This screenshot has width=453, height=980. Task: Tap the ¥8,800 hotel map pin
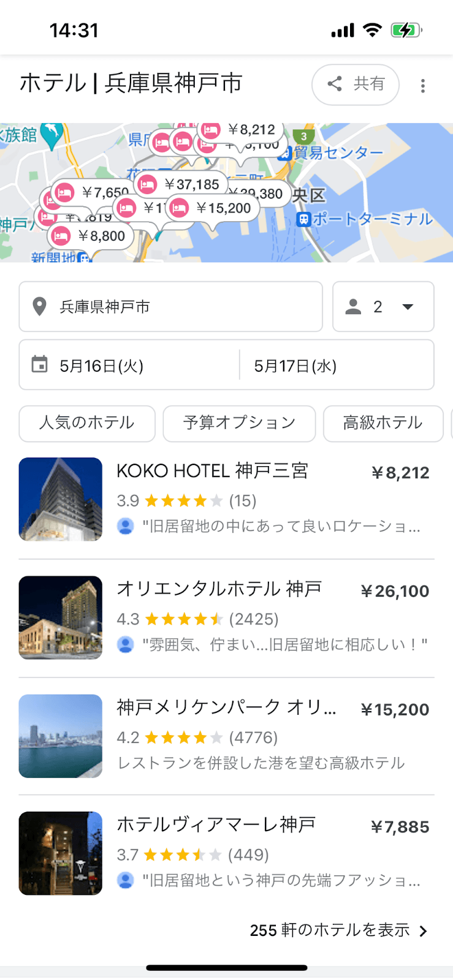(x=91, y=236)
